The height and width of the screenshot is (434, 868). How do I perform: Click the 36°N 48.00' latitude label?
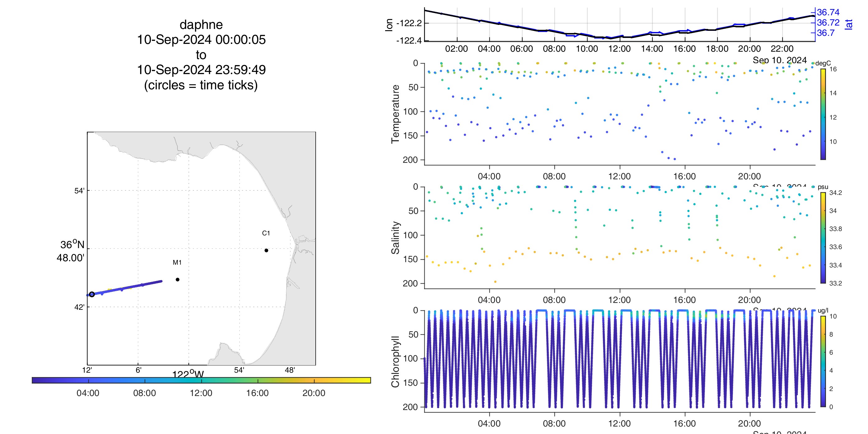tap(71, 251)
